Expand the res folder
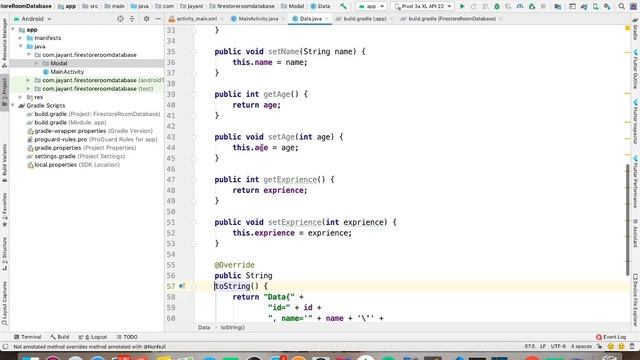Image resolution: width=640 pixels, height=360 pixels. click(x=20, y=97)
